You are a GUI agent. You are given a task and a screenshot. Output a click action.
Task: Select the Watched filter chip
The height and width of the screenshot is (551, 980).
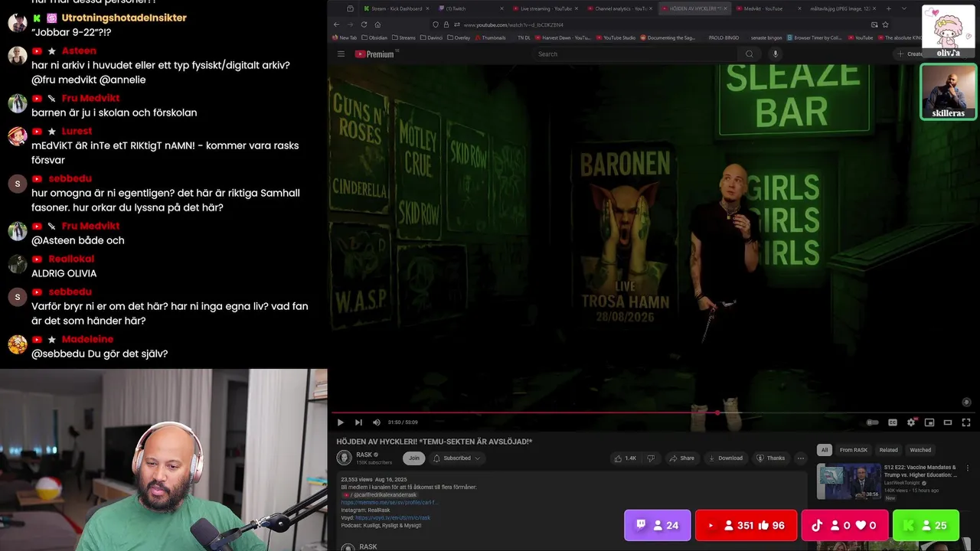[x=920, y=450]
